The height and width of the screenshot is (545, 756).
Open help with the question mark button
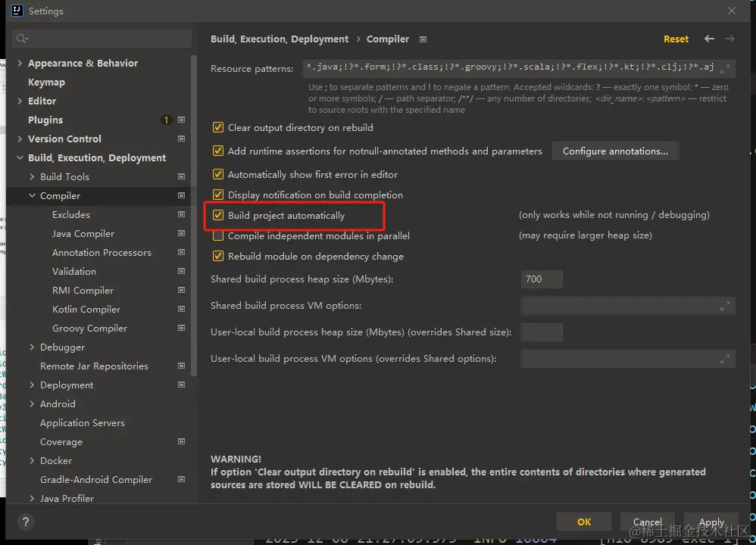coord(26,522)
